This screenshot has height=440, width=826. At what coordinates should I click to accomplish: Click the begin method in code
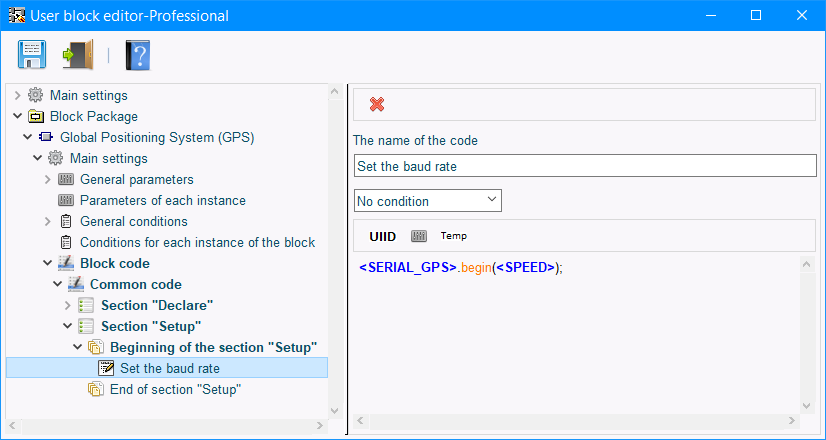point(476,267)
